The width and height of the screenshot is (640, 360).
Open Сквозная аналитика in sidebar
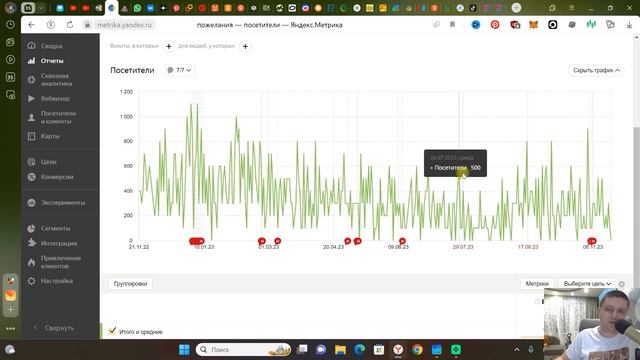56,80
